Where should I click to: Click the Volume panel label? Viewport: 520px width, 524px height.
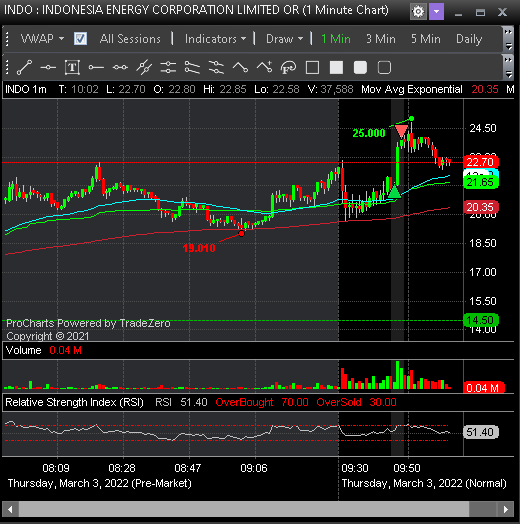[x=23, y=350]
